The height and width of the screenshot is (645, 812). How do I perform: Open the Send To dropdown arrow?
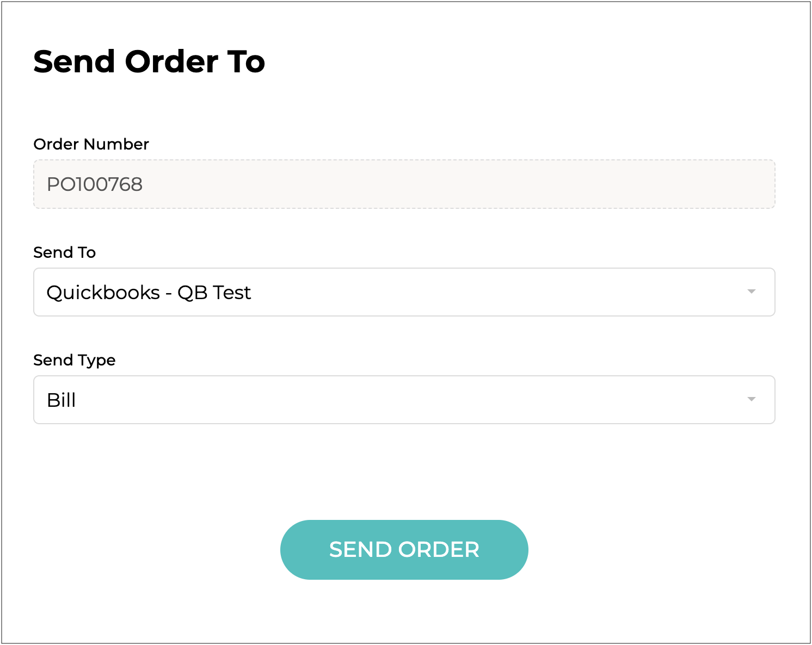click(x=751, y=292)
